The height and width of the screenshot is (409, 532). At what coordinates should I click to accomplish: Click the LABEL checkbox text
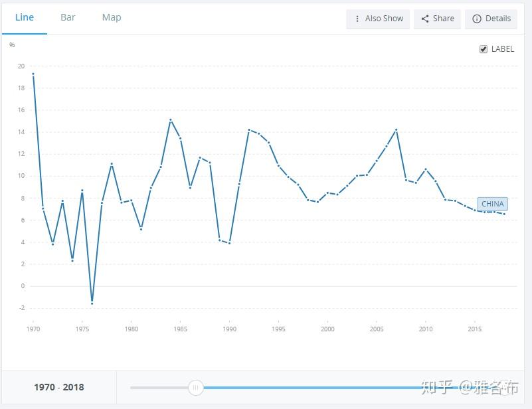tap(503, 49)
